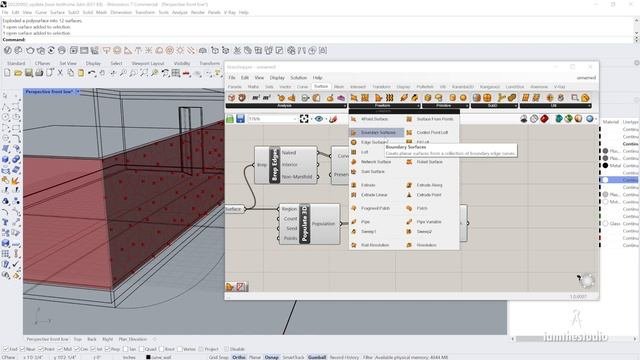This screenshot has height=360, width=640.
Task: Click the Rhino Open folder icon
Action: click(x=18, y=73)
